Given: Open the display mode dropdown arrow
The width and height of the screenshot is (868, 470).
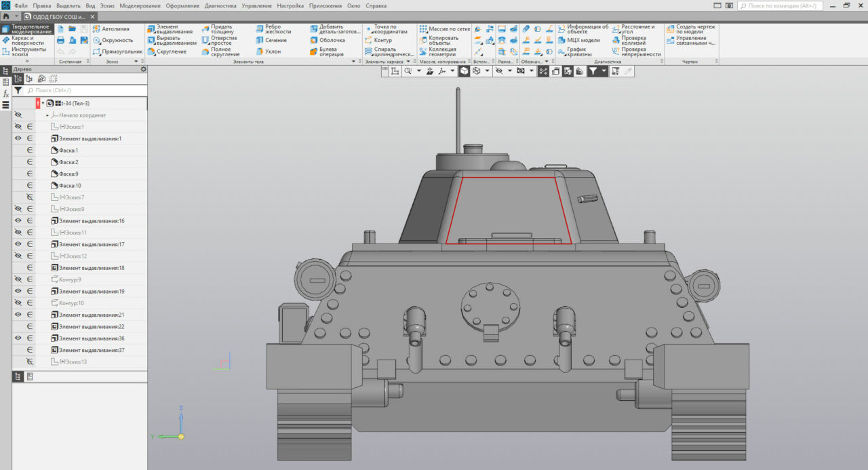Looking at the screenshot, I should click(x=487, y=71).
